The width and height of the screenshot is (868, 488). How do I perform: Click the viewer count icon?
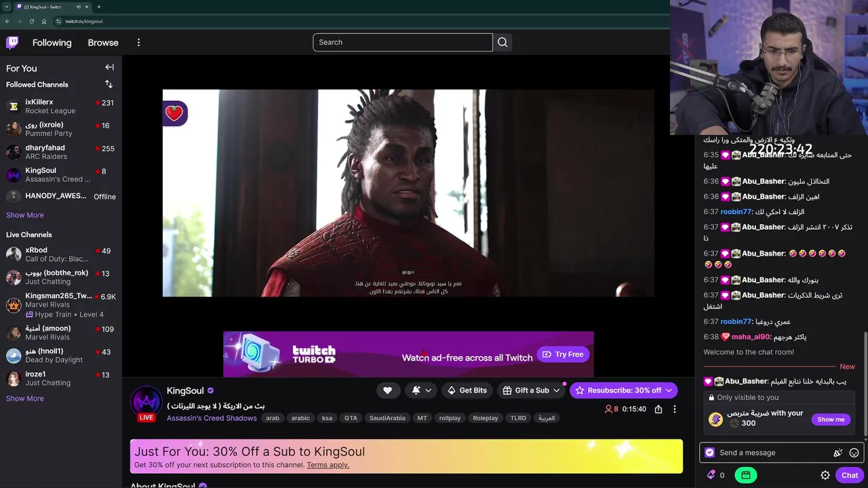608,409
